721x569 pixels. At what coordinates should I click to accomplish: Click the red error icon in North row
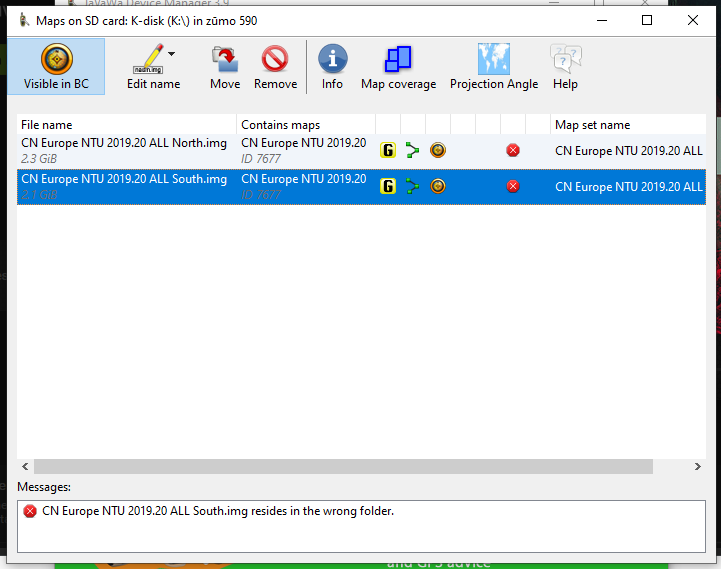[513, 150]
